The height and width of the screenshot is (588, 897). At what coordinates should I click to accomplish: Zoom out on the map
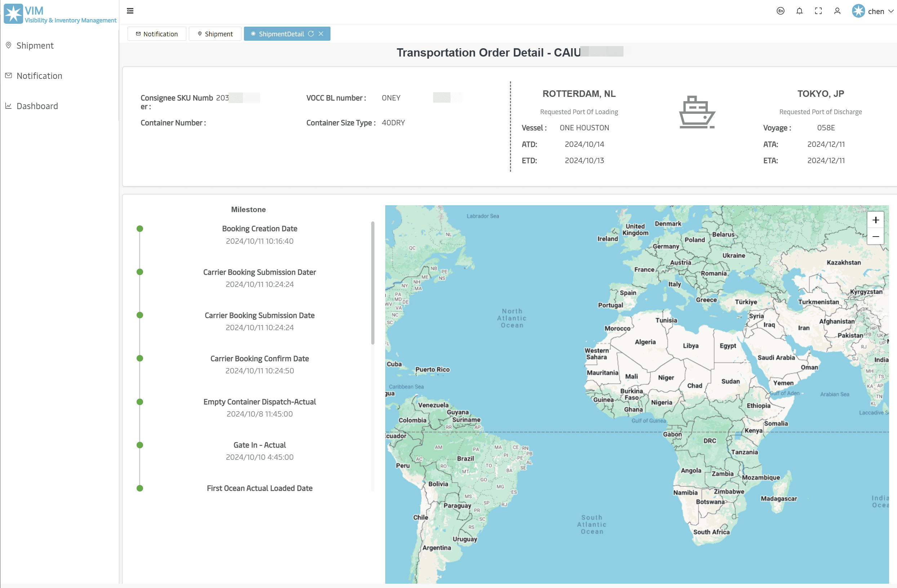[875, 237]
